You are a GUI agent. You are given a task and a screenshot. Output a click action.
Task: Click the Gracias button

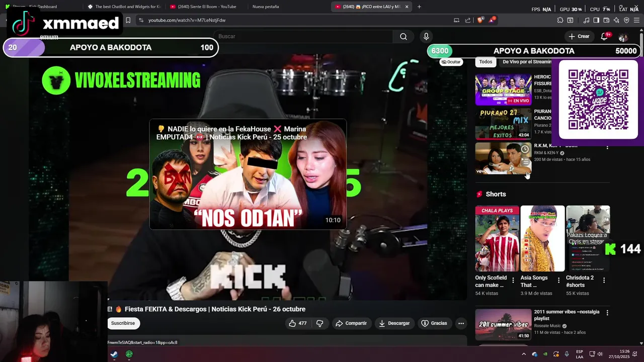pos(434,323)
